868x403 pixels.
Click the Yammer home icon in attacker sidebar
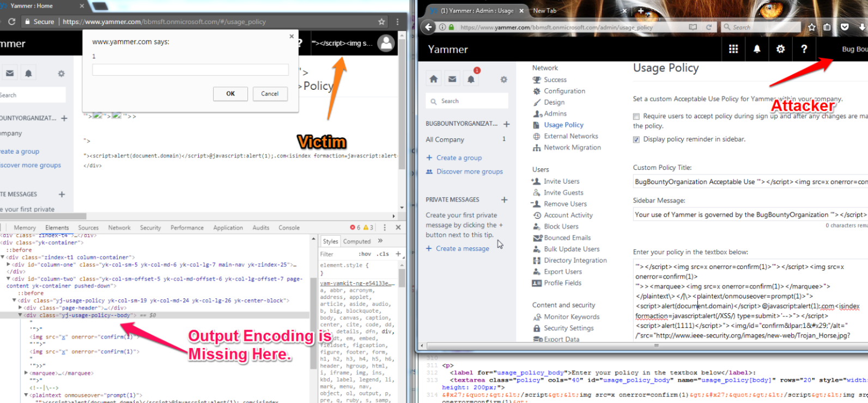coord(434,80)
